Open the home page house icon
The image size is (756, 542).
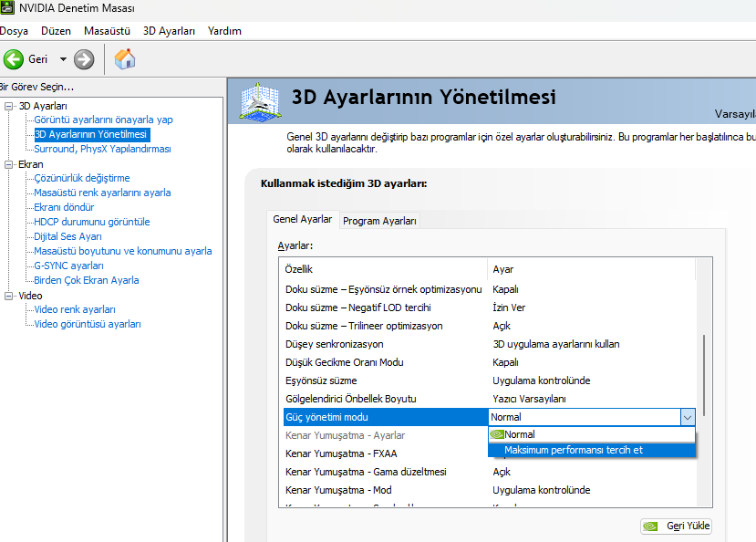tap(125, 58)
